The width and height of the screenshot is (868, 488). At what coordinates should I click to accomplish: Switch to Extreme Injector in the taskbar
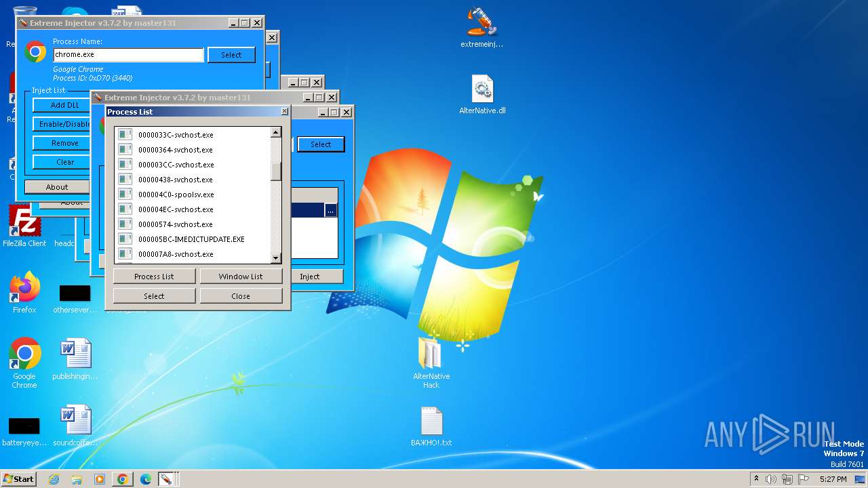(165, 479)
